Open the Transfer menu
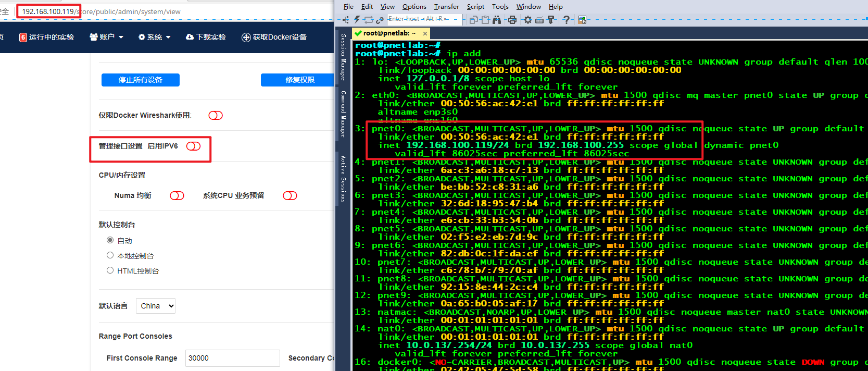The width and height of the screenshot is (868, 371). click(446, 7)
